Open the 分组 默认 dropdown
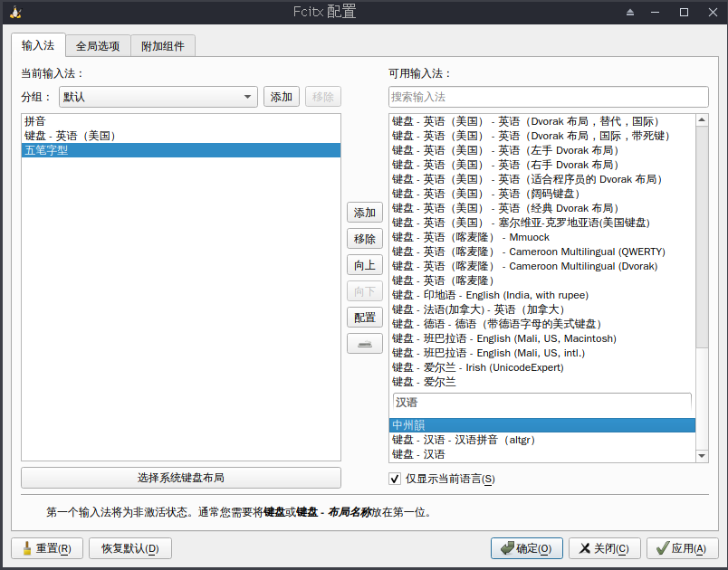The height and width of the screenshot is (570, 728). [x=158, y=97]
